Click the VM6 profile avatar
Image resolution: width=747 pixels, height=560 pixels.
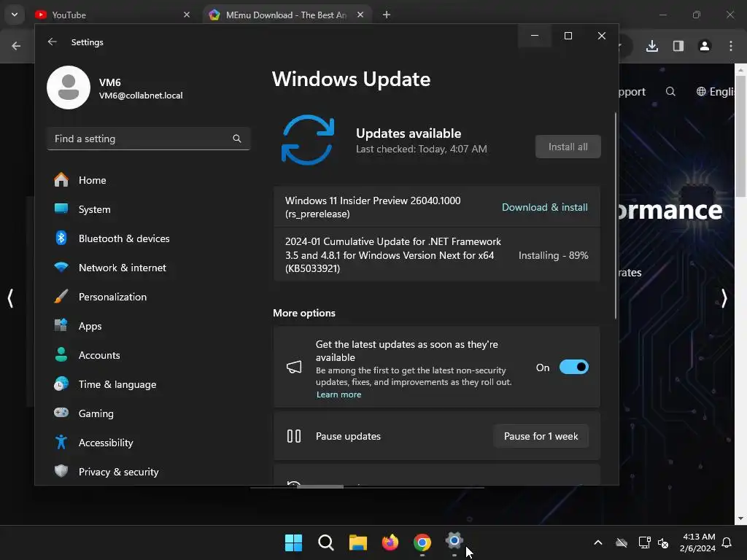point(69,87)
